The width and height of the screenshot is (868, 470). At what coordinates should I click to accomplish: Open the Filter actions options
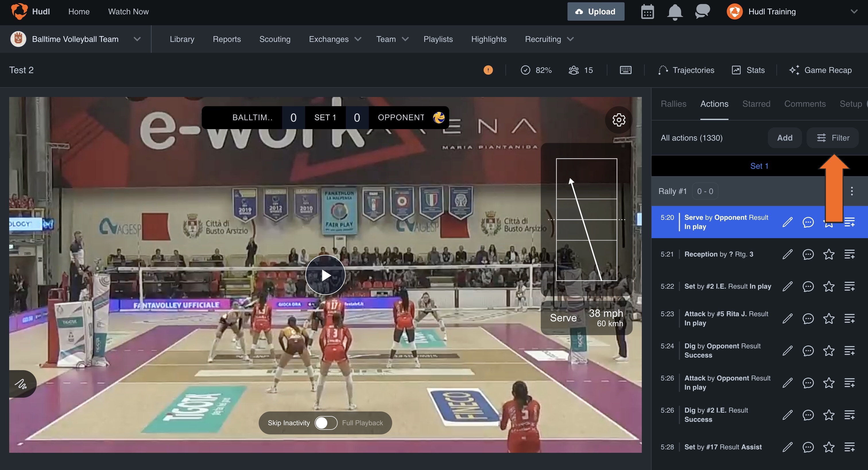coord(833,138)
